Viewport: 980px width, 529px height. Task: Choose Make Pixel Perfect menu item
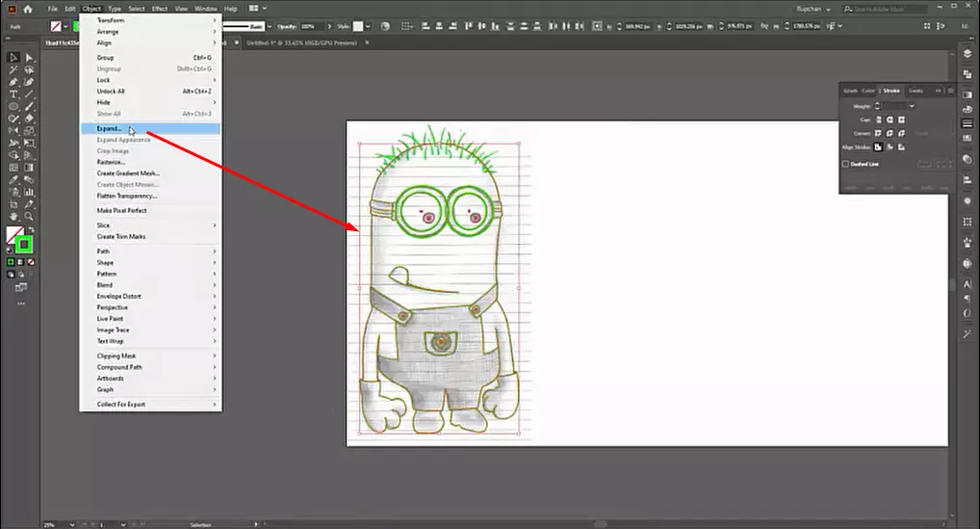point(150,211)
